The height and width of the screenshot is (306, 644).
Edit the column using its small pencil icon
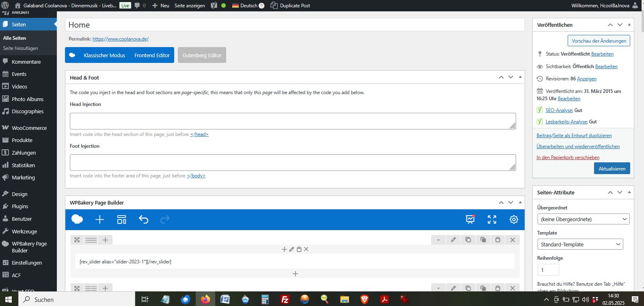click(x=292, y=249)
